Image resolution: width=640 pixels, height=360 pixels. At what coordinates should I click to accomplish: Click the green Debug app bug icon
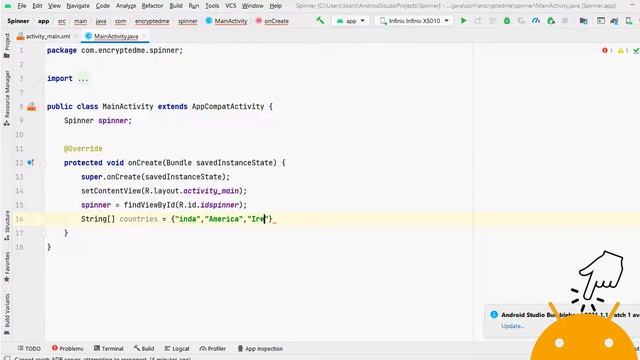(x=507, y=20)
